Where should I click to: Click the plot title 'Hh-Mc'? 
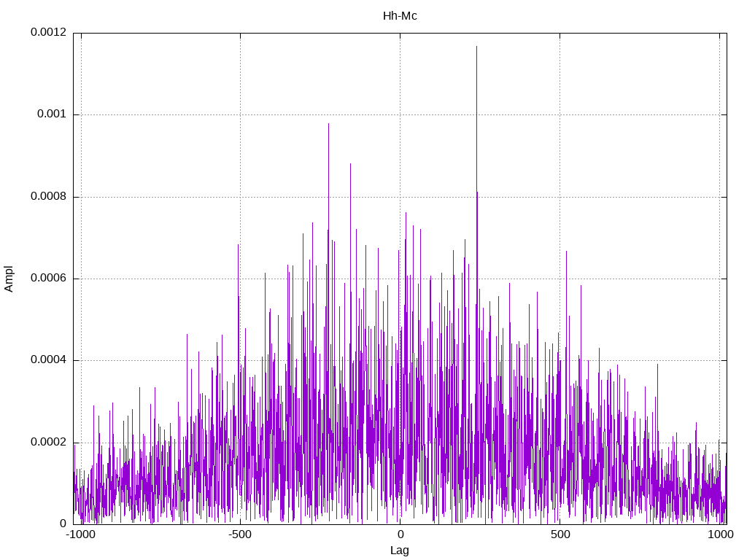click(400, 16)
